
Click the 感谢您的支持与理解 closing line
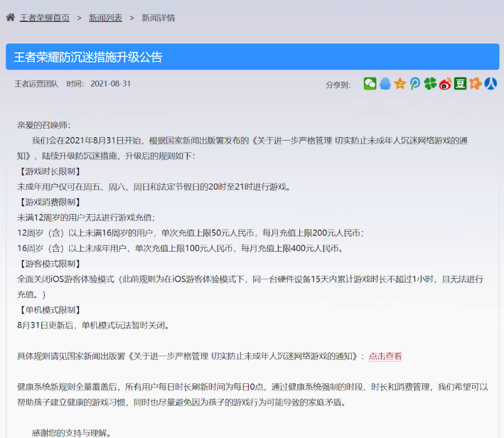pos(71,433)
